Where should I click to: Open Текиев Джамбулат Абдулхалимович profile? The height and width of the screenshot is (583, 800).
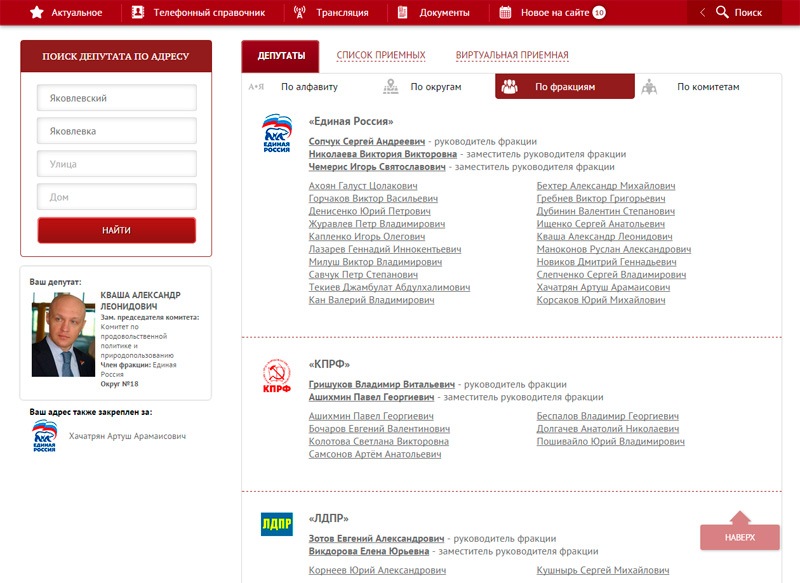click(x=389, y=287)
